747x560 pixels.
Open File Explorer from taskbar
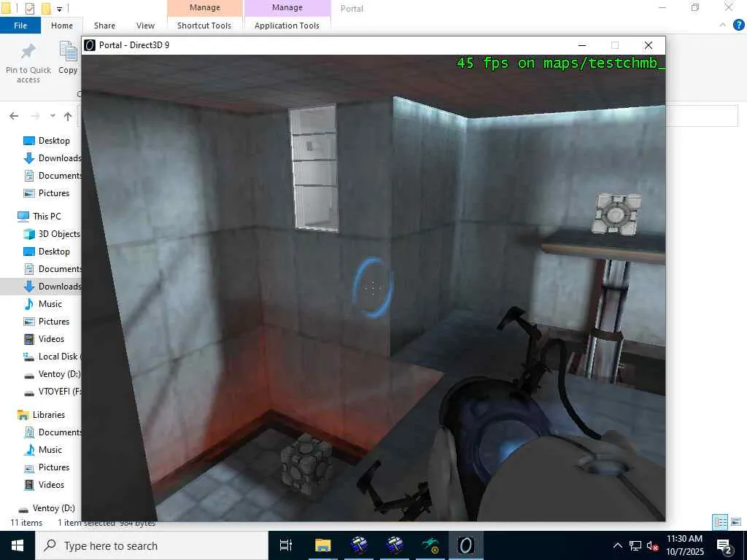pyautogui.click(x=322, y=545)
